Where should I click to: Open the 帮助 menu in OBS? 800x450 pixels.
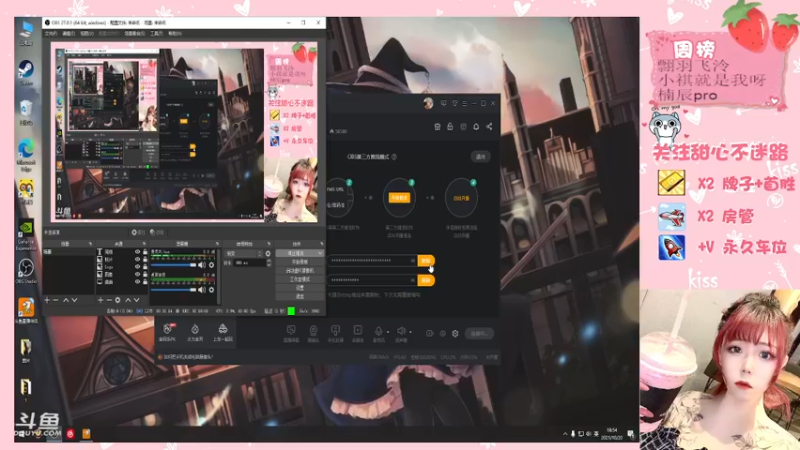coord(174,34)
